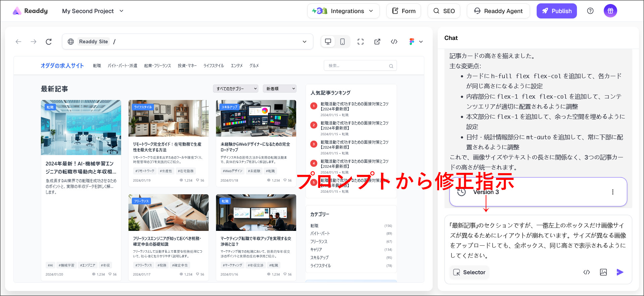Viewport: 644px width, 296px height.
Task: Click the 検索 search input field
Action: click(x=357, y=66)
